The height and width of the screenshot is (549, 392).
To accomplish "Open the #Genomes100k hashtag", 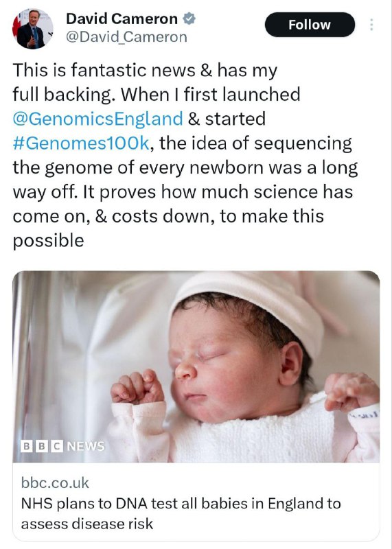I will (81, 143).
